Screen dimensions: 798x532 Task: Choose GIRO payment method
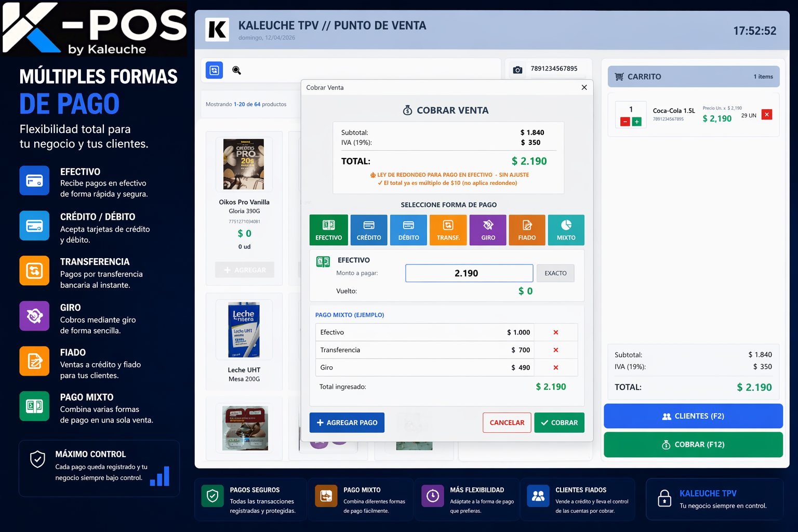click(488, 230)
